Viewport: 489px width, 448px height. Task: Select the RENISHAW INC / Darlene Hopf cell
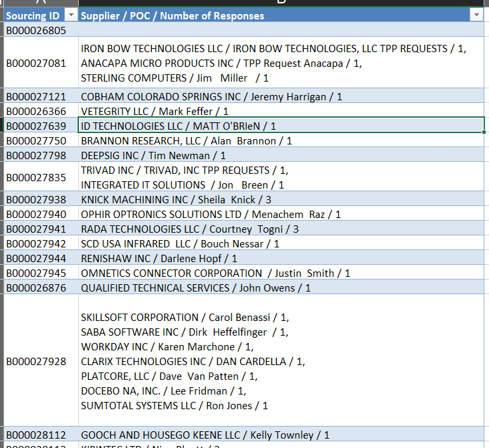281,257
